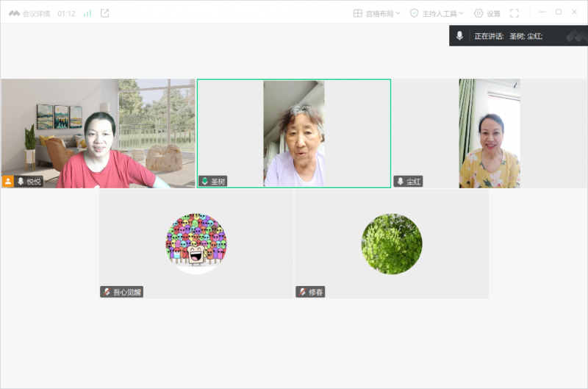Click the meeting timer 01:12
The image size is (588, 389).
coord(66,13)
